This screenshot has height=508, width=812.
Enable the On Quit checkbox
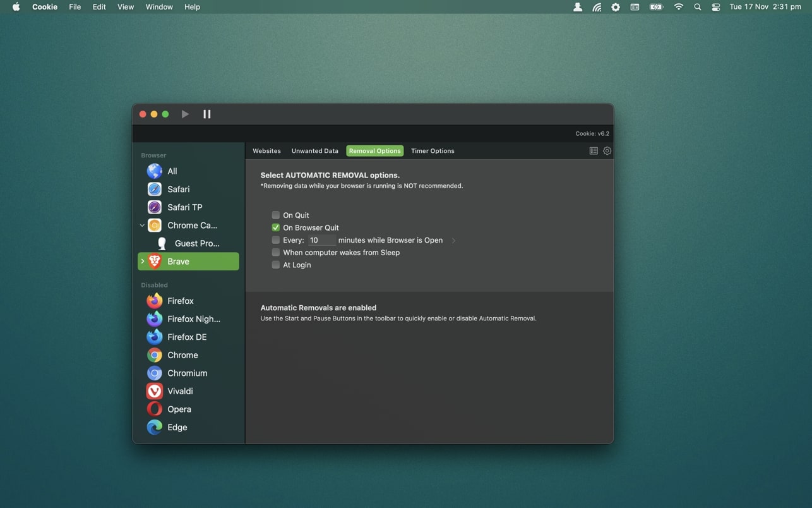point(276,215)
